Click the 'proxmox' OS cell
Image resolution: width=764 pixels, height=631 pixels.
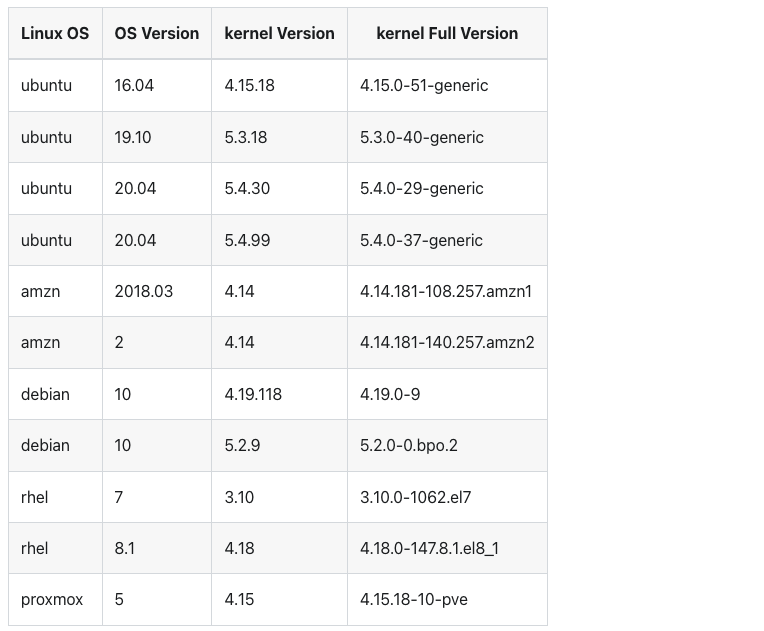(52, 600)
